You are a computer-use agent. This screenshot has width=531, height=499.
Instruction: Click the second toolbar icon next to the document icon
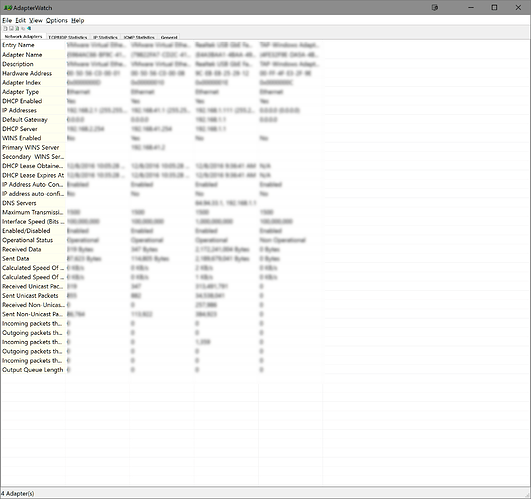click(x=11, y=28)
